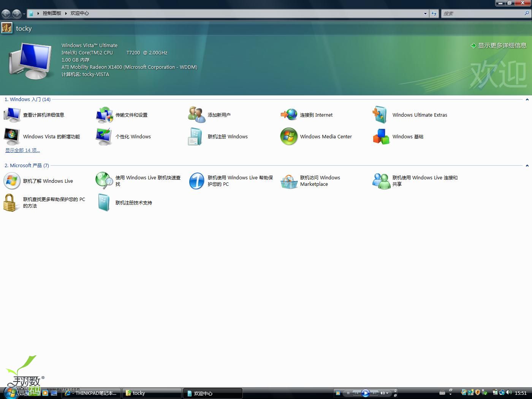Stop playback in taskbar player

click(348, 393)
